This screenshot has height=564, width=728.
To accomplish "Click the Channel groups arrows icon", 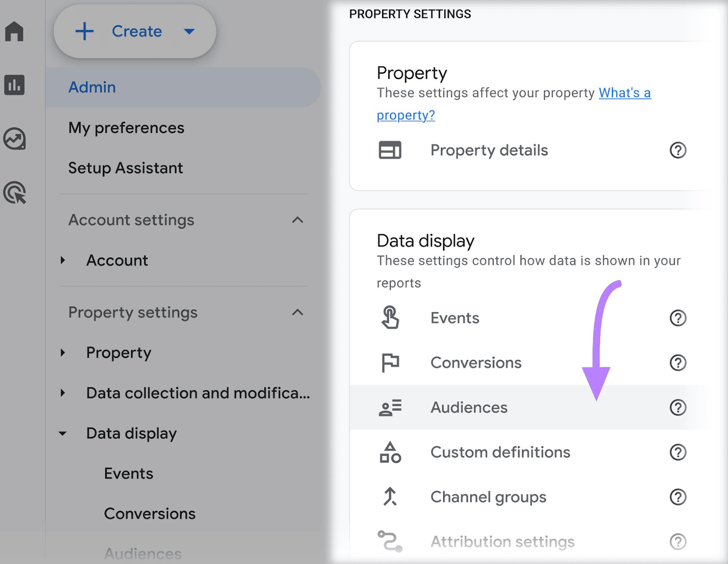I will [x=390, y=497].
